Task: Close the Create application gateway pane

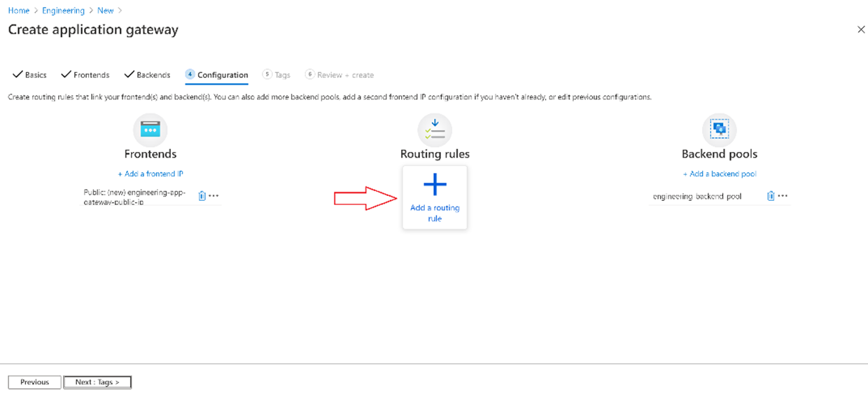Action: (861, 29)
